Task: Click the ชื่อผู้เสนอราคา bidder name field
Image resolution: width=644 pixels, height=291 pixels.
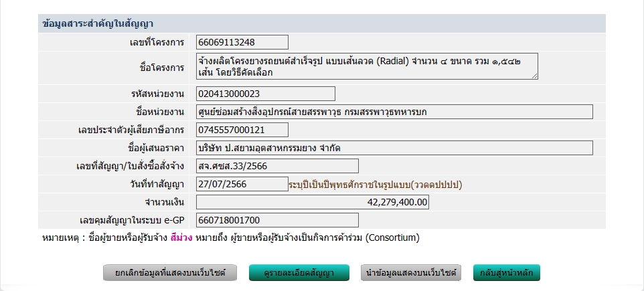Action: tap(394, 148)
